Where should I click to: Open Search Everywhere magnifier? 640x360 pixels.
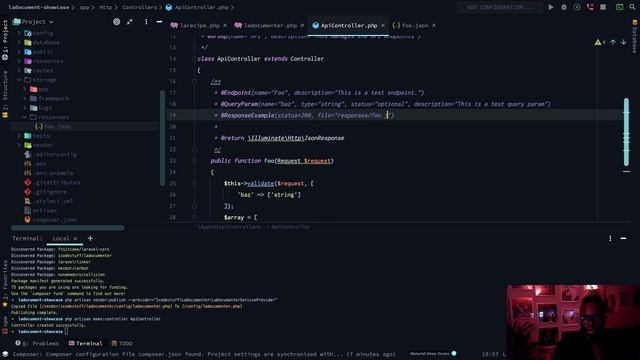[632, 7]
